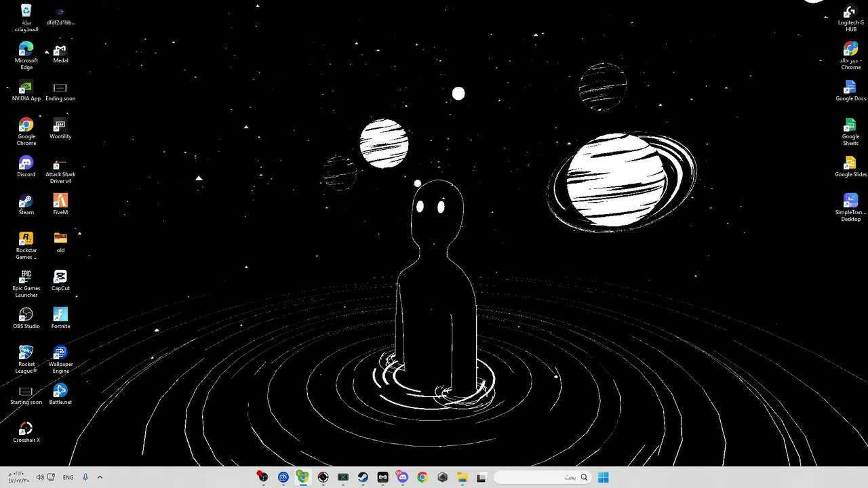Select the Fortnite desktop shortcut
Image resolution: width=868 pixels, height=488 pixels.
60,319
